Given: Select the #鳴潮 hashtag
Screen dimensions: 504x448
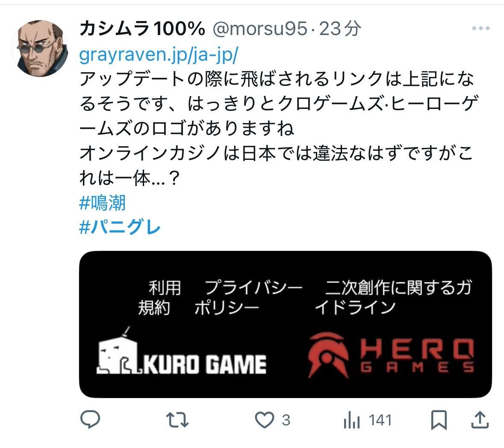Looking at the screenshot, I should [x=102, y=203].
